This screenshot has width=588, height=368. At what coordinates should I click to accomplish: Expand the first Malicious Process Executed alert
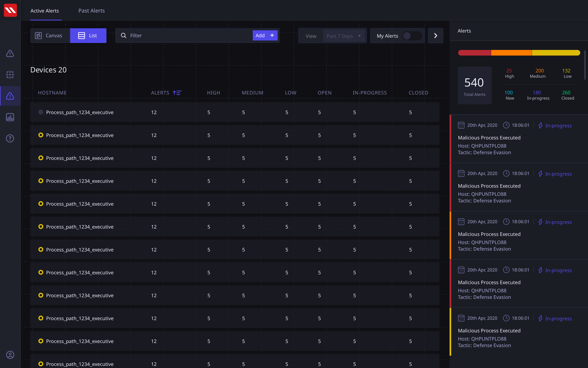click(x=489, y=138)
